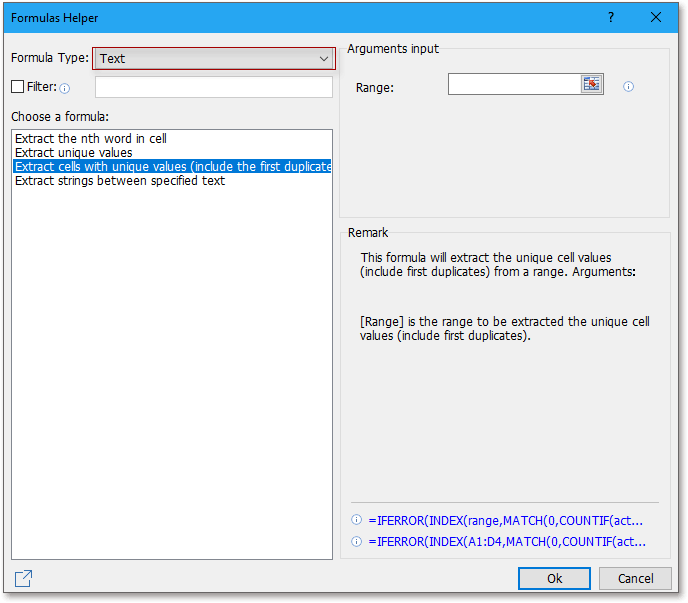Viewport: 688px width, 603px height.
Task: Click info icon beside range formula template
Action: (x=356, y=520)
